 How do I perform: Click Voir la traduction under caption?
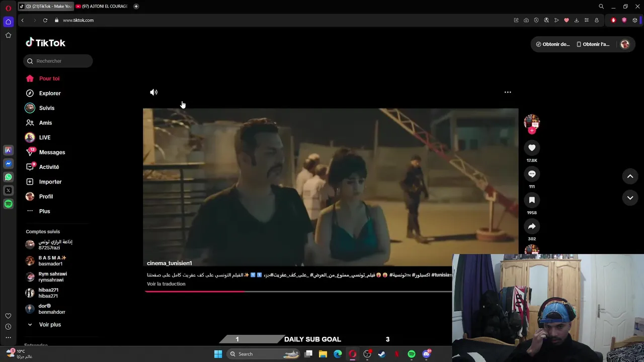(x=166, y=284)
